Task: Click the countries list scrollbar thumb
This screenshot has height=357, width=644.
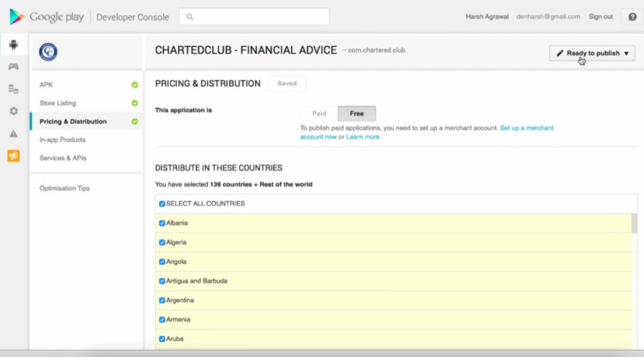Action: [634, 224]
